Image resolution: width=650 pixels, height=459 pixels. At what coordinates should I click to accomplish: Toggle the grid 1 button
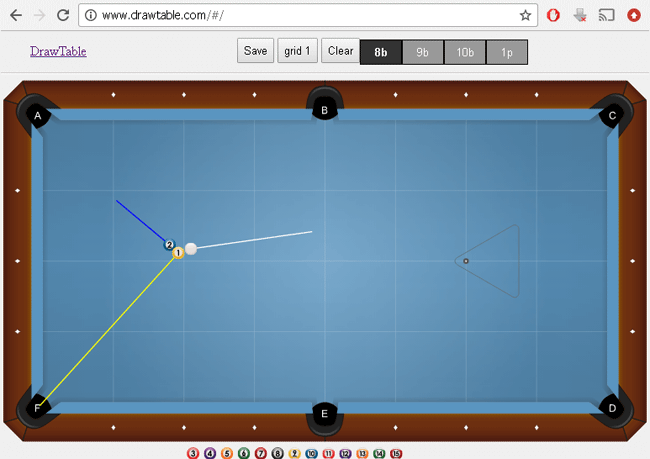(x=297, y=51)
